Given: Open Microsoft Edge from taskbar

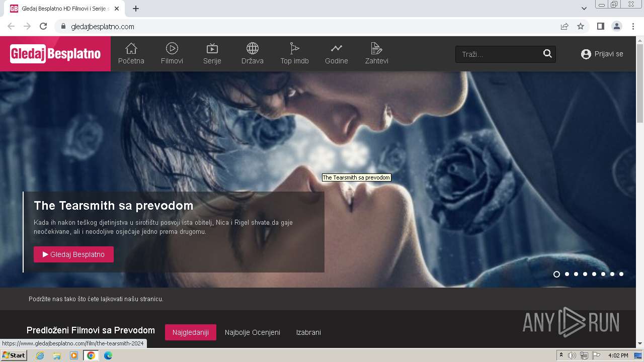Looking at the screenshot, I should click(108, 355).
